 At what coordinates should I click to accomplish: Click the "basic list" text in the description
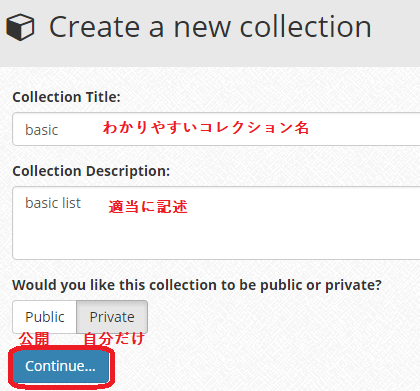click(53, 203)
